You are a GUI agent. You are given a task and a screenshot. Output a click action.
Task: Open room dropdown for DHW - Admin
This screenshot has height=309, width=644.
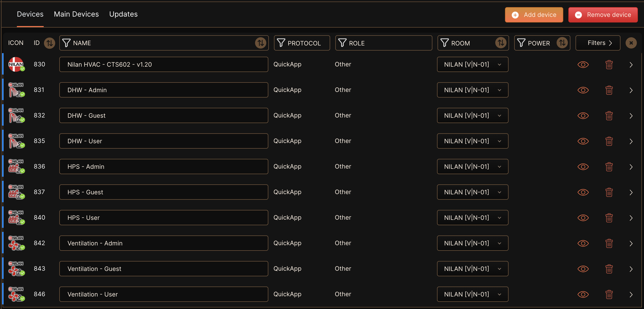(x=473, y=90)
